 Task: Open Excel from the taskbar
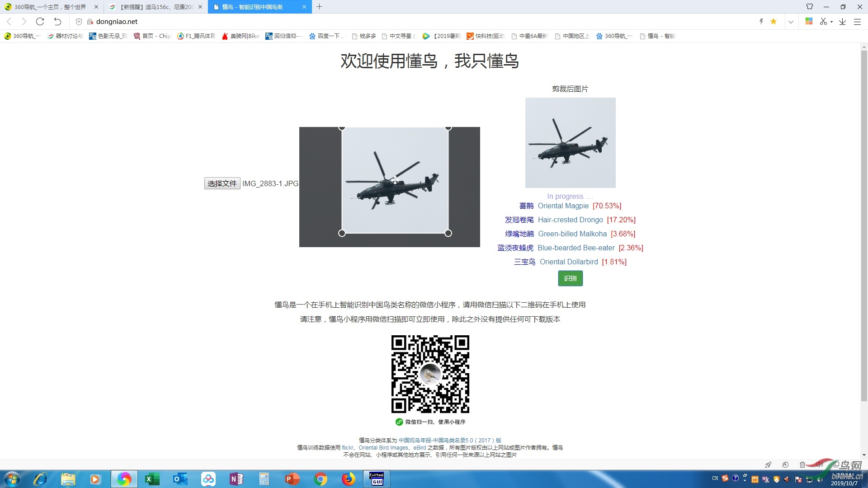click(x=152, y=479)
